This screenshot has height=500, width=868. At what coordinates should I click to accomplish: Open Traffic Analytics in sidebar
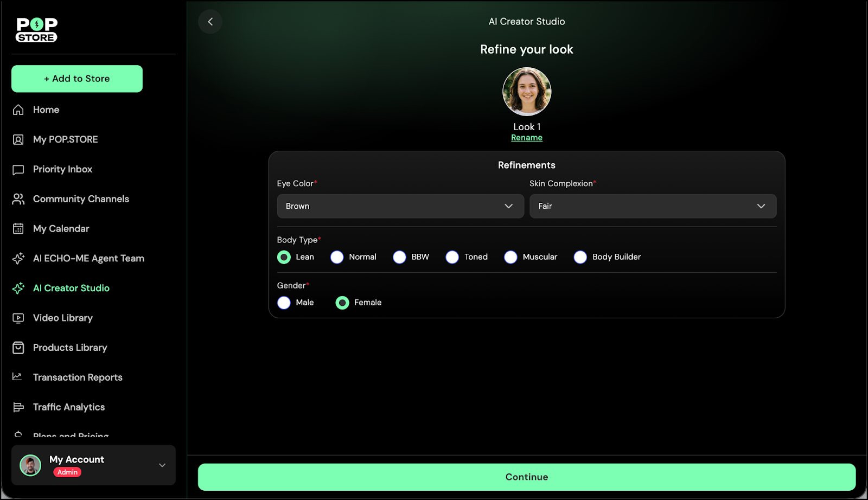click(69, 407)
